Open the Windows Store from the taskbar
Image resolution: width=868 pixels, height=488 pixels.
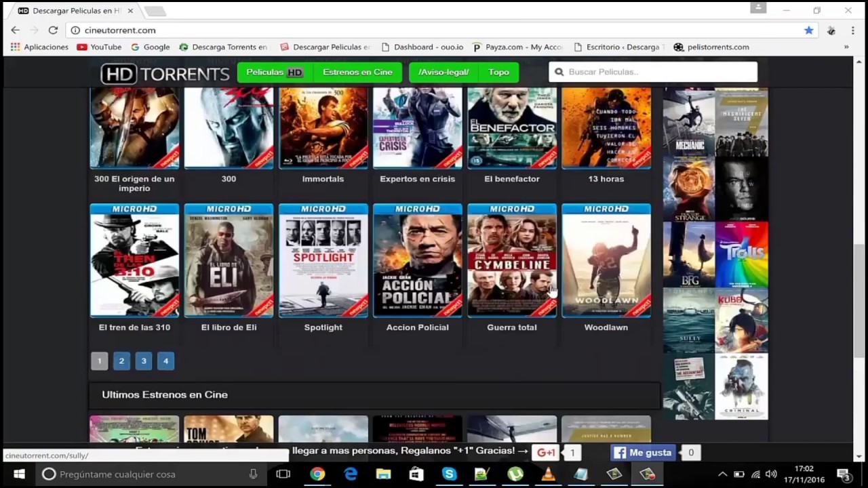[416, 474]
